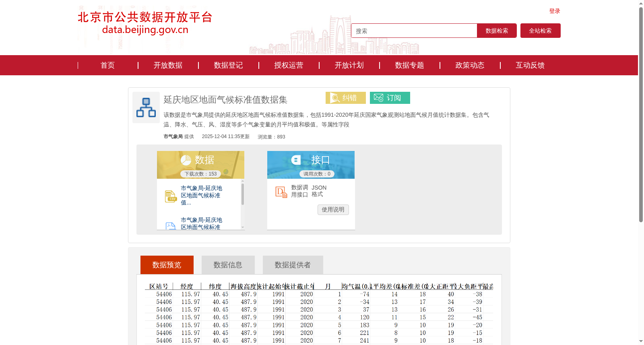The image size is (644, 345).
Task: Click the 市气象局 provider text
Action: (173, 136)
